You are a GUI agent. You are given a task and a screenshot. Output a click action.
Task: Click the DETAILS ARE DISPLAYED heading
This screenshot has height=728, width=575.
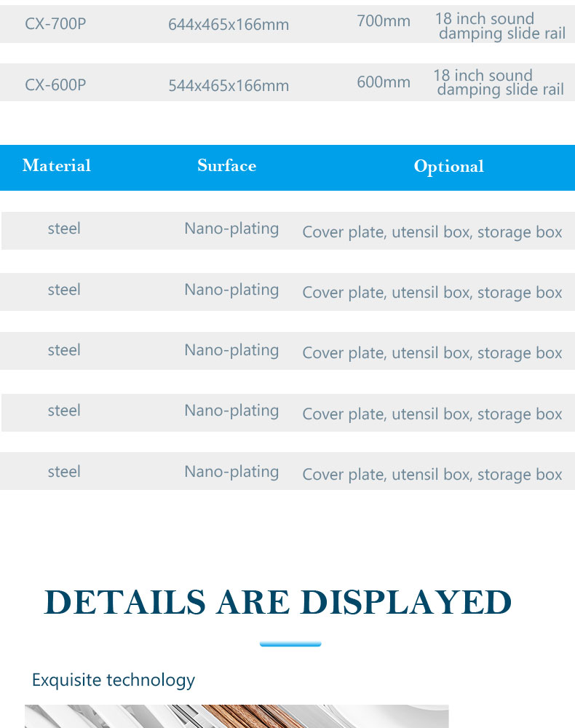(x=277, y=602)
